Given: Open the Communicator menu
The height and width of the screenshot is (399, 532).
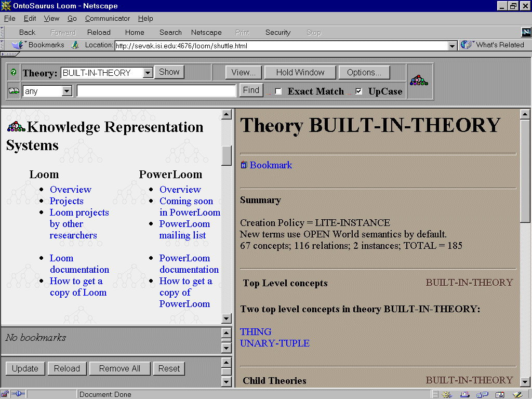Looking at the screenshot, I should pyautogui.click(x=108, y=18).
